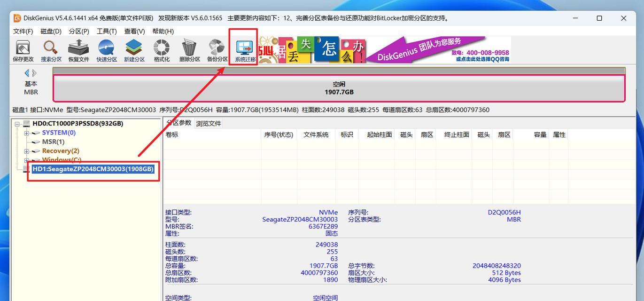Switch to the 浏览文件 tab
The image size is (644, 301).
(x=209, y=123)
